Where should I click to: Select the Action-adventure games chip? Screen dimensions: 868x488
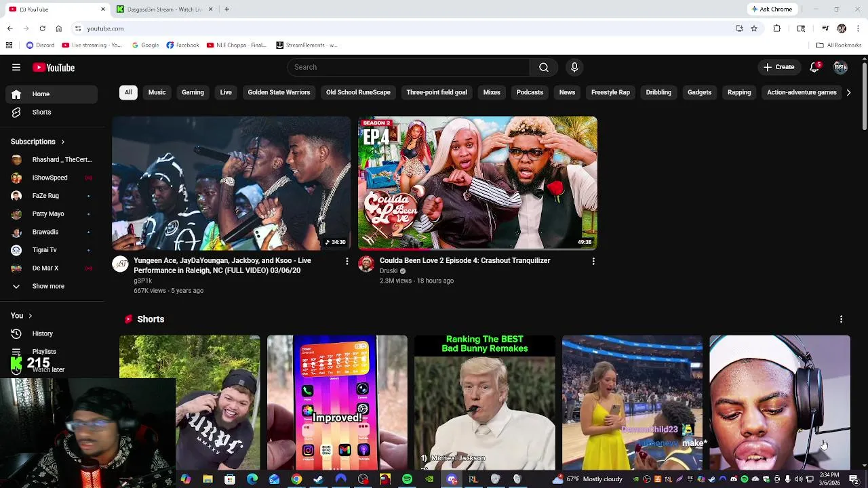802,92
